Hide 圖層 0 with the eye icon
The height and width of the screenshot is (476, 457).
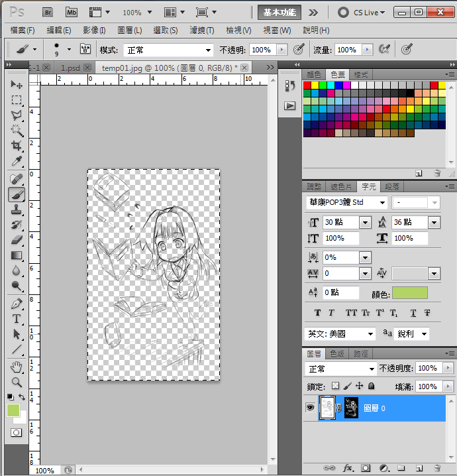(x=310, y=408)
